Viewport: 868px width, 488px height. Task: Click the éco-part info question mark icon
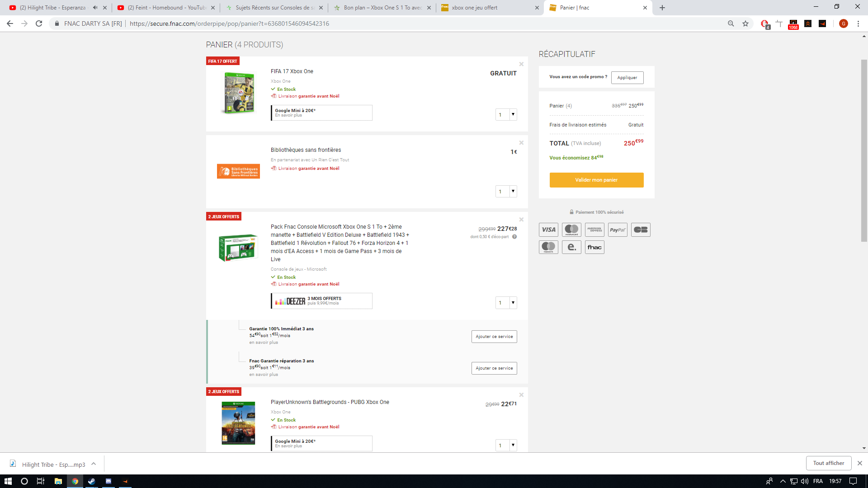(514, 237)
